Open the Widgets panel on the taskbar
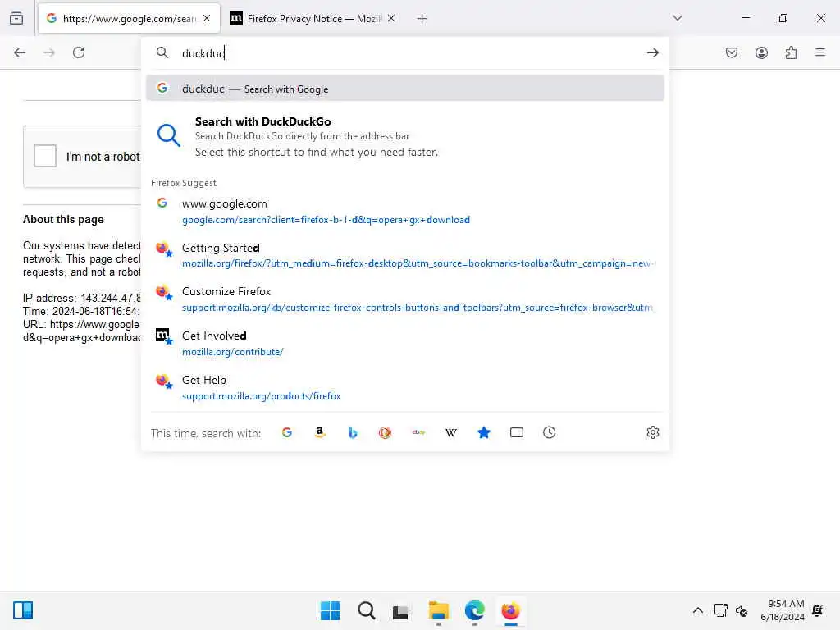Screen dimensions: 840x630 pos(23,610)
